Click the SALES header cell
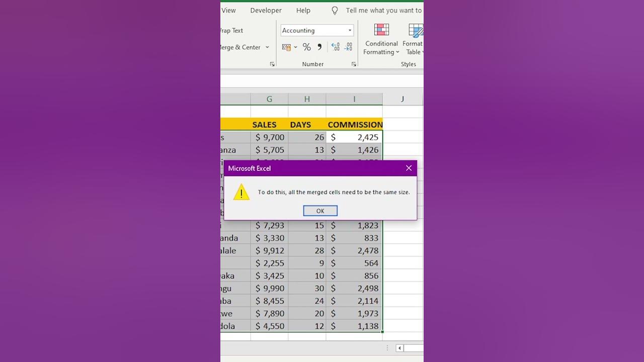644x362 pixels. coord(269,124)
